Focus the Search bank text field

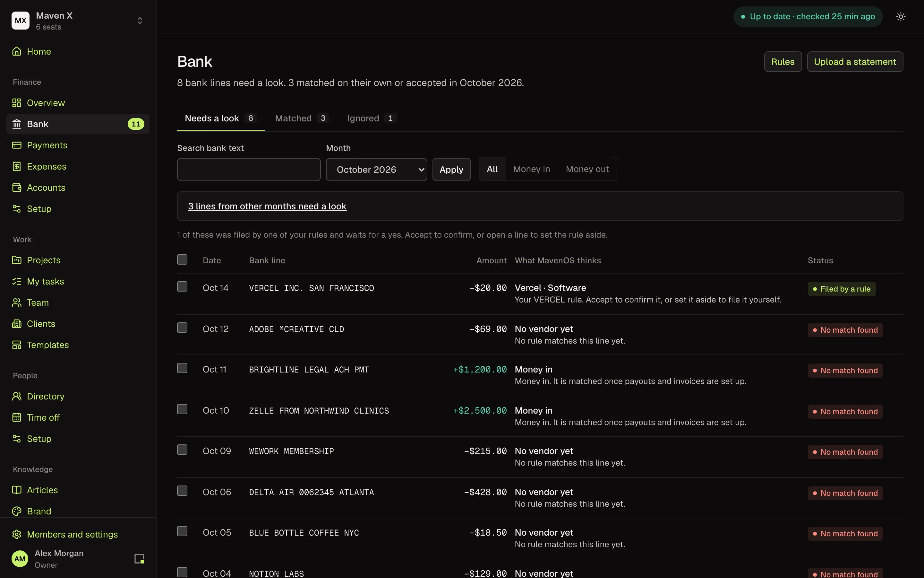pos(249,169)
